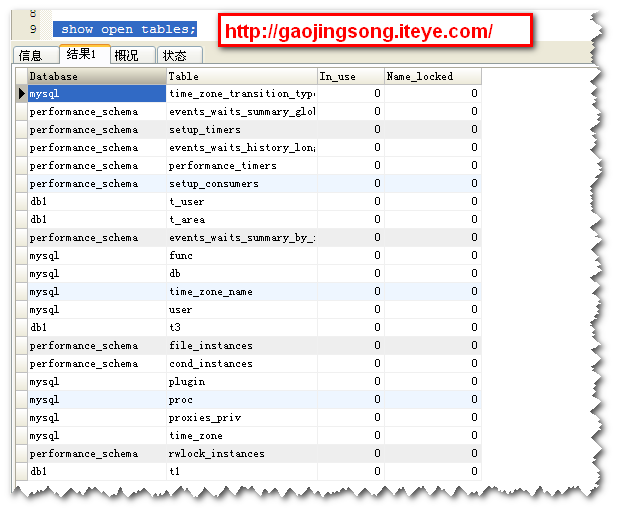The width and height of the screenshot is (619, 514).
Task: Select the highlighted mysql database cell
Action: 97,94
